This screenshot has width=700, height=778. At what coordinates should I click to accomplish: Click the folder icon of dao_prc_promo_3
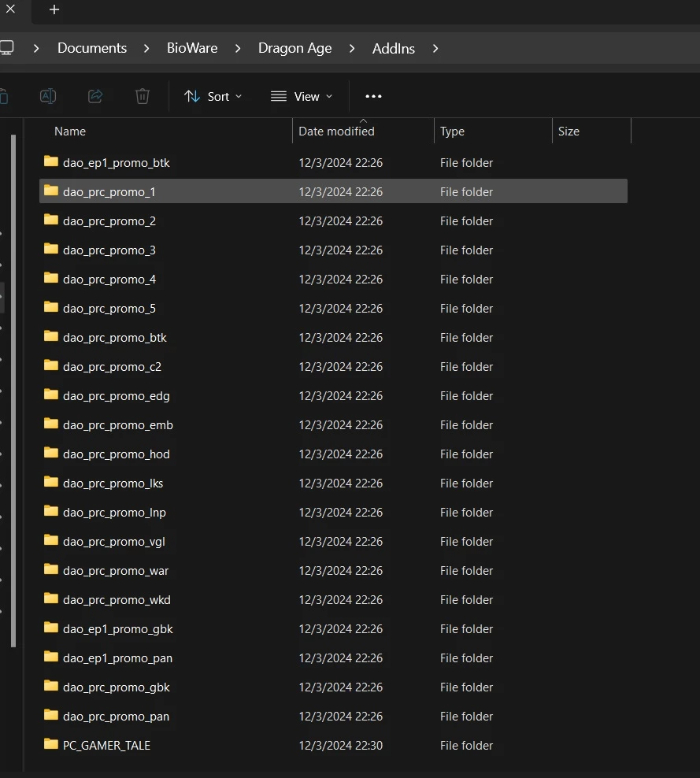[51, 249]
